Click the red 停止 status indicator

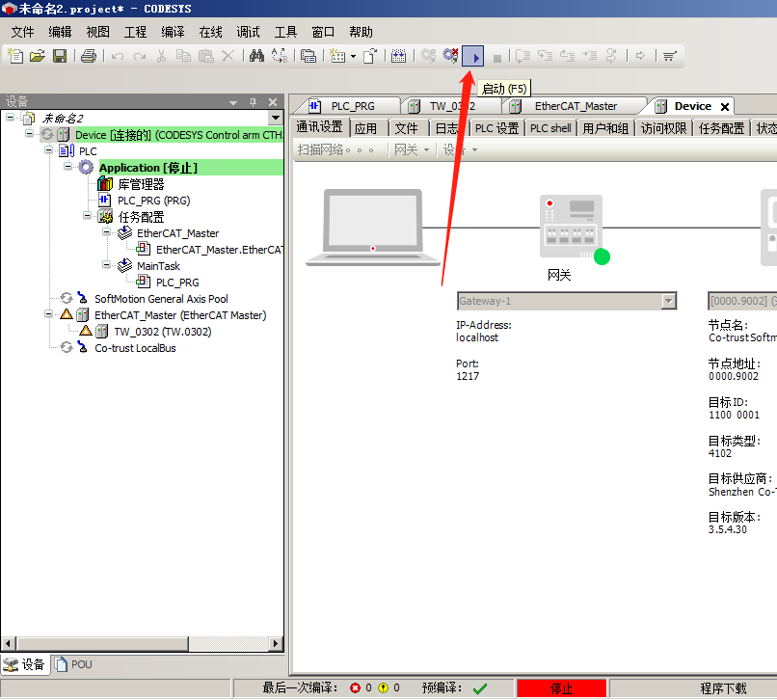(x=561, y=688)
